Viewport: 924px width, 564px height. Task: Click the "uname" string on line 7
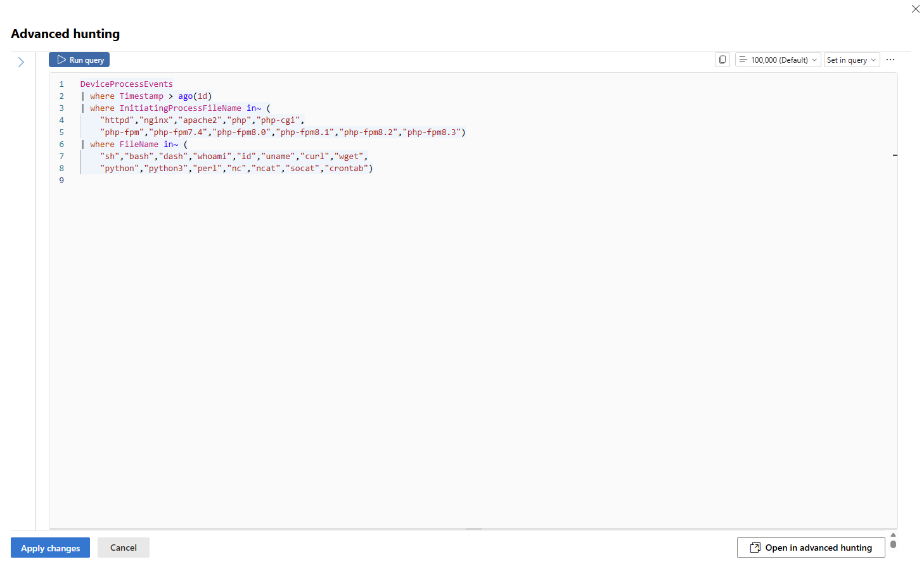[x=278, y=156]
